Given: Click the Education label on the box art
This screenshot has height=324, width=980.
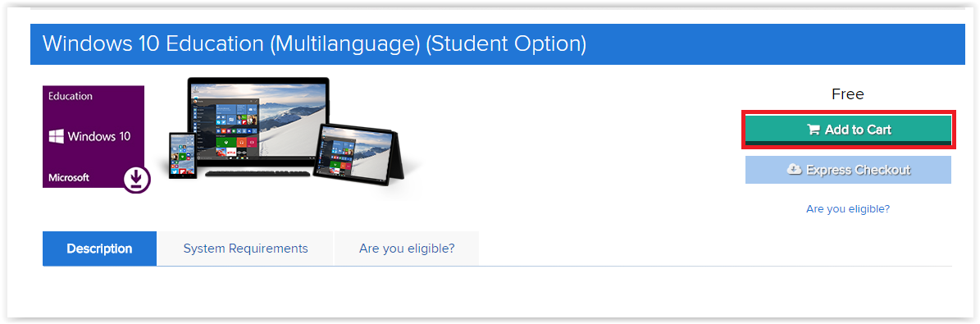Looking at the screenshot, I should (x=71, y=96).
